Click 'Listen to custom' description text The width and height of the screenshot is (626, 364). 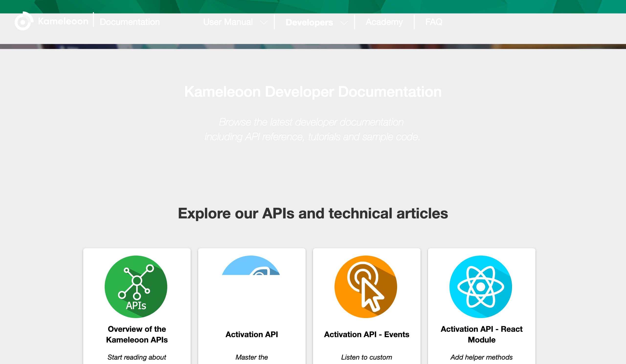[x=367, y=357]
